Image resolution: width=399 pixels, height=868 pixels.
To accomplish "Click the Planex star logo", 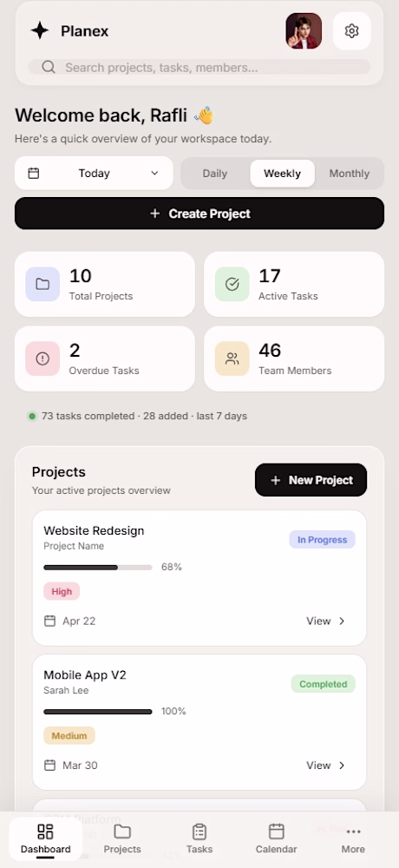I will click(40, 31).
